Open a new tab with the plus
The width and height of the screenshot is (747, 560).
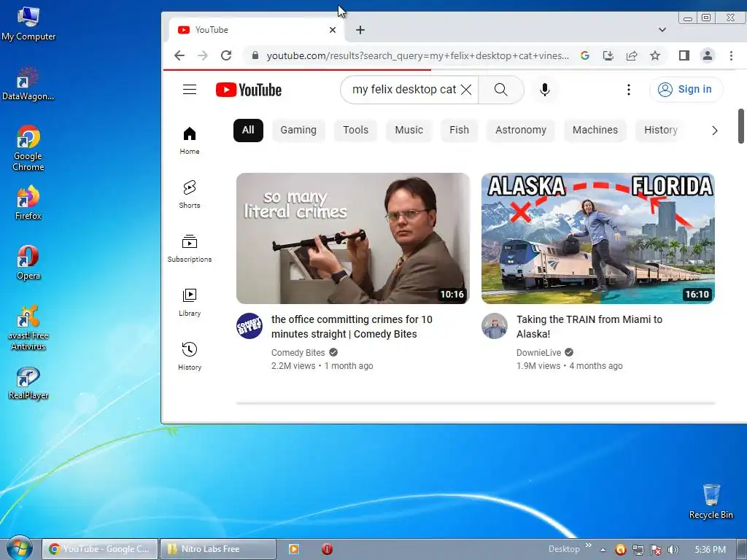tap(360, 30)
